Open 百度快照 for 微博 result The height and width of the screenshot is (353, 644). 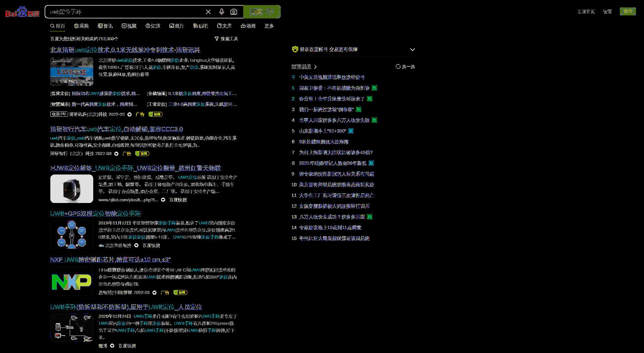(127, 346)
